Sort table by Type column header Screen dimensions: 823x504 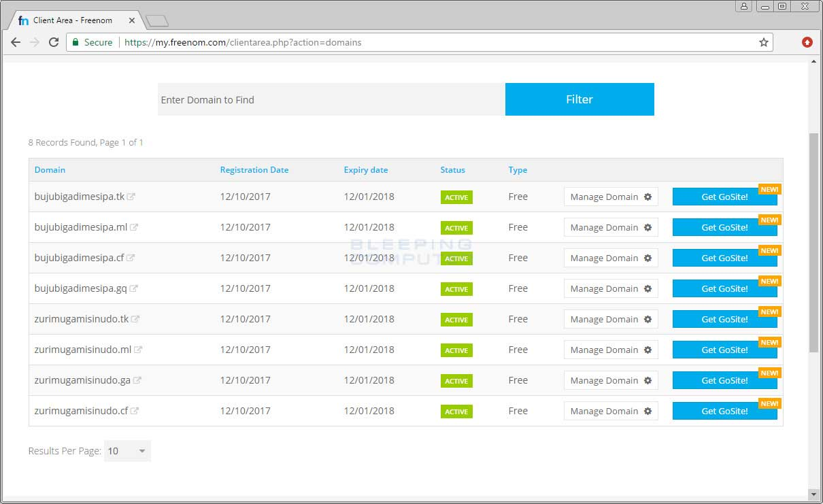pyautogui.click(x=518, y=170)
